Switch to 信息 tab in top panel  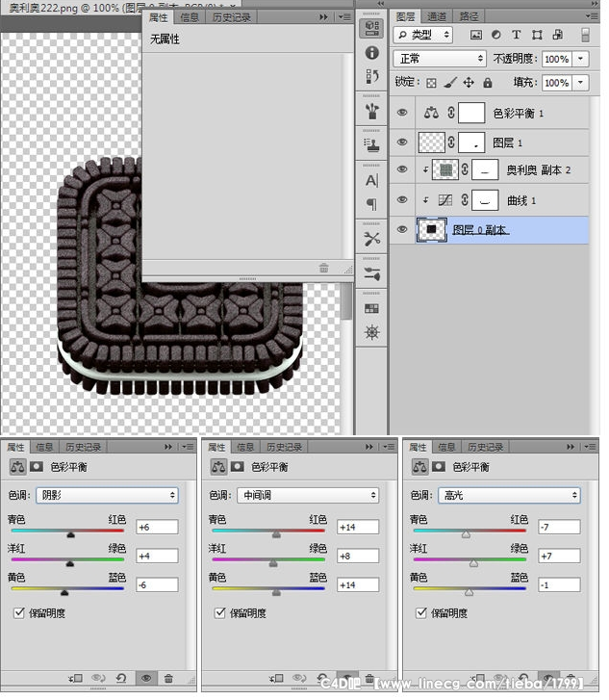pos(190,17)
